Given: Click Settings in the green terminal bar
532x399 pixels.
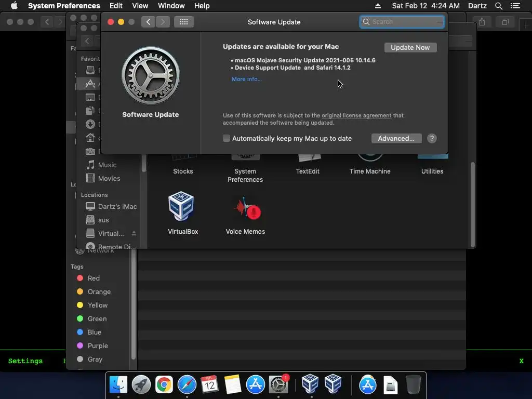Looking at the screenshot, I should (25, 361).
